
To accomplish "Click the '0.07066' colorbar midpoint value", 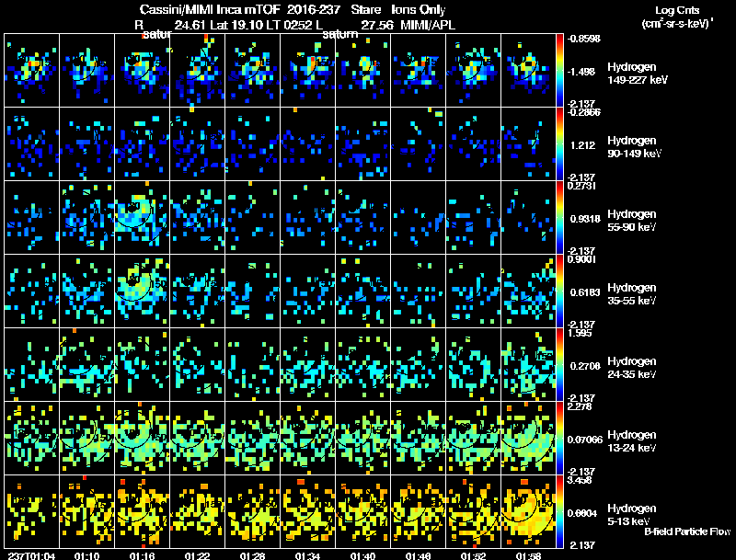I will [x=585, y=440].
